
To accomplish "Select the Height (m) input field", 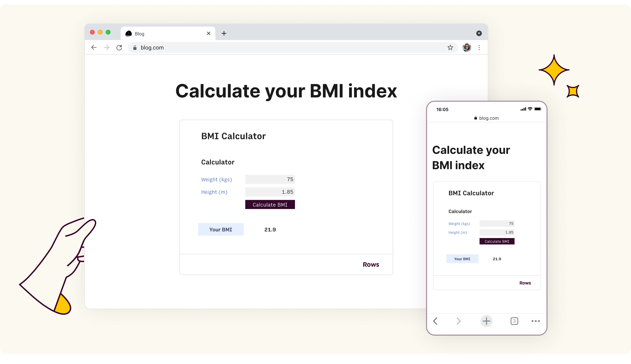I will 270,191.
